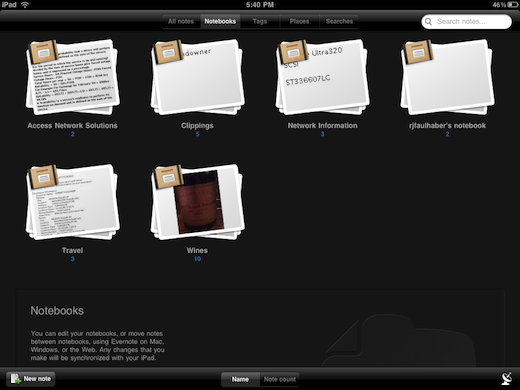Viewport: 520px width, 390px height.
Task: Tap the battery indicator icon
Action: tap(513, 5)
